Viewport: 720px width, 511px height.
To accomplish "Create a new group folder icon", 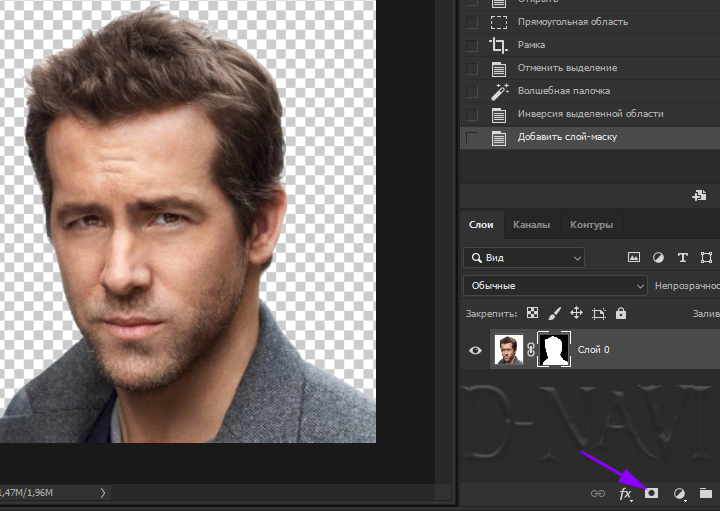I will click(706, 493).
